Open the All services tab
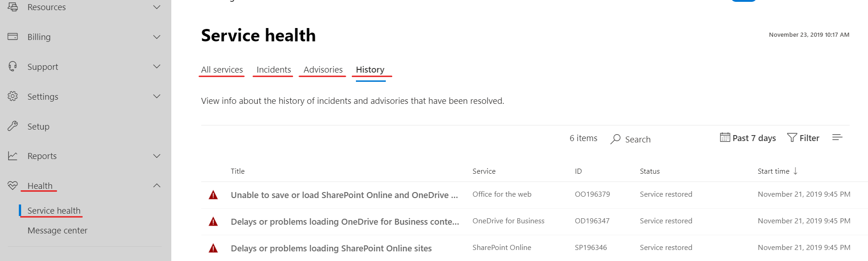Viewport: 868px width, 261px height. (x=222, y=70)
